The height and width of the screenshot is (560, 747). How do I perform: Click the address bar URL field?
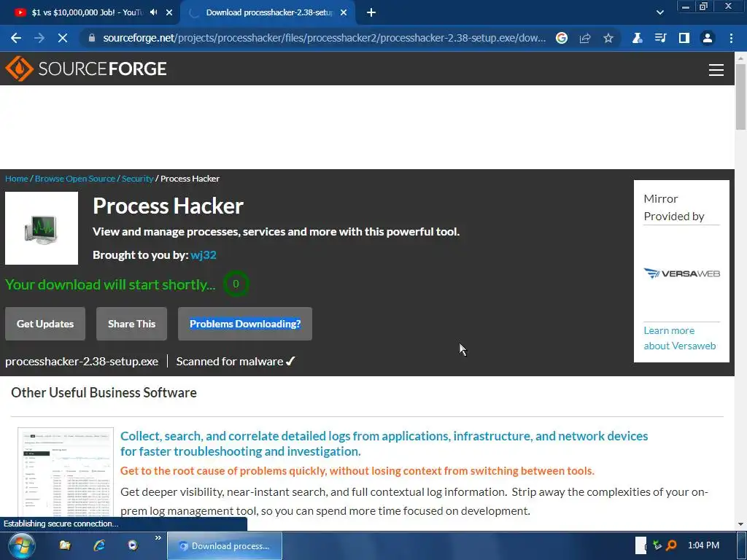coord(324,38)
